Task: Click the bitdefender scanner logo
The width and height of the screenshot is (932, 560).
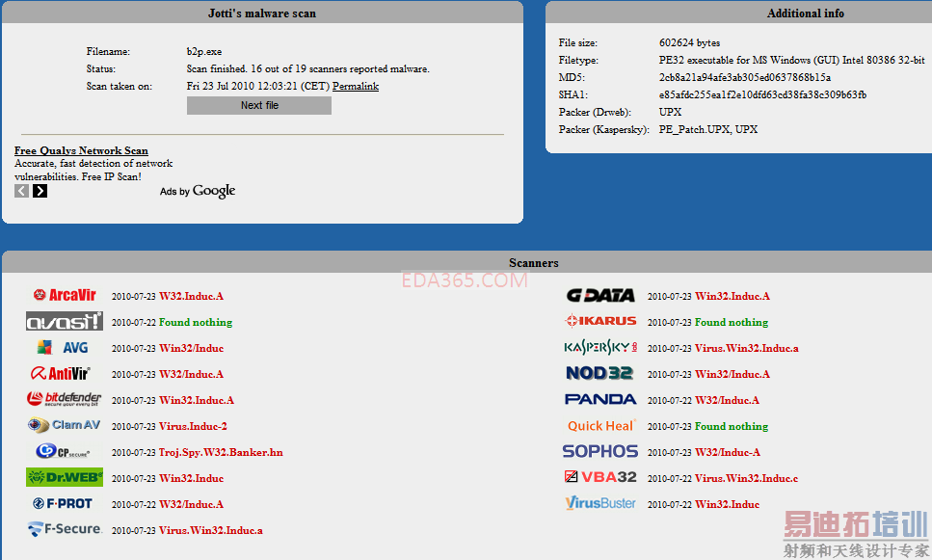Action: tap(65, 399)
